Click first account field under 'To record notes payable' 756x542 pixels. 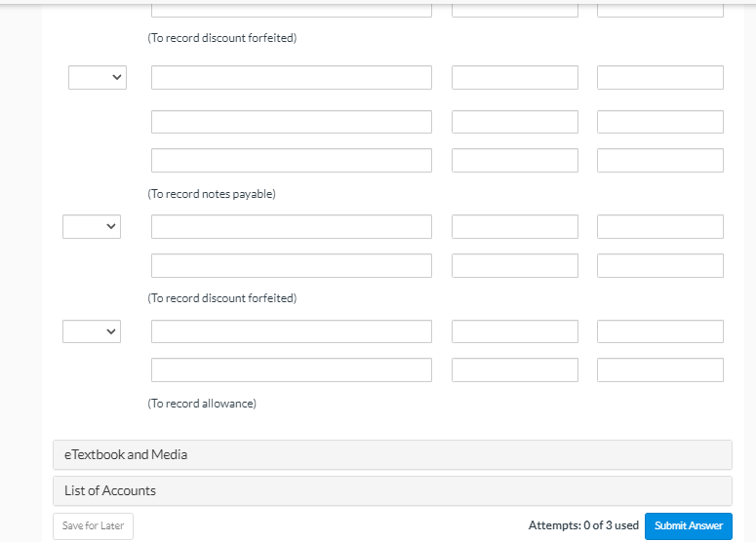pyautogui.click(x=292, y=226)
